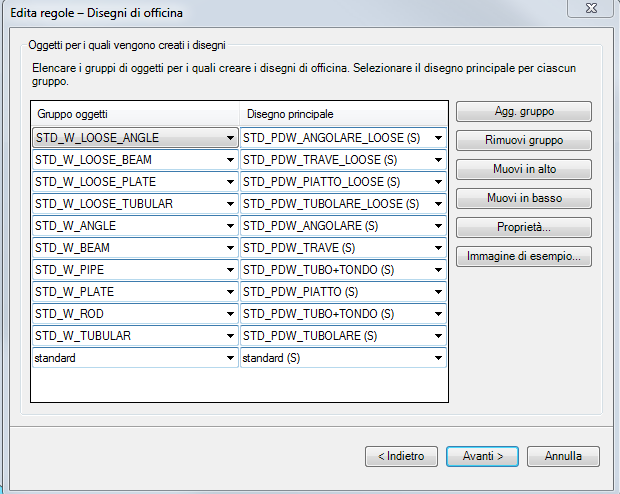Open the STD_W_LOOSE_BEAM group dropdown
This screenshot has width=620, height=494.
(230, 160)
